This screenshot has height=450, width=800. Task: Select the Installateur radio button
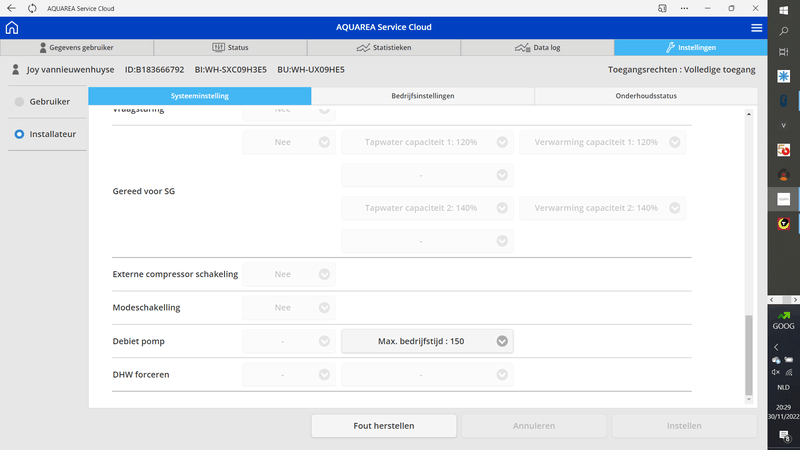19,134
